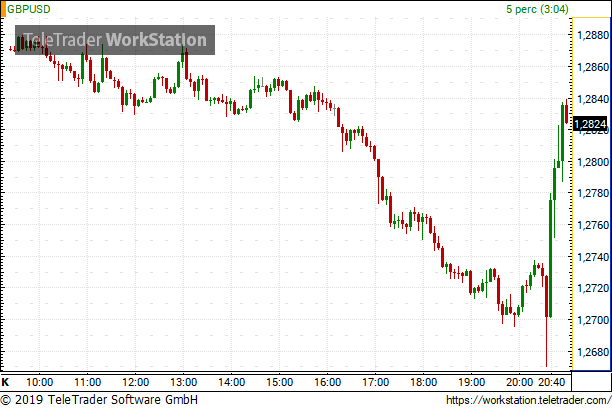
Task: Open the workstation.teletrader.com link
Action: click(x=528, y=400)
